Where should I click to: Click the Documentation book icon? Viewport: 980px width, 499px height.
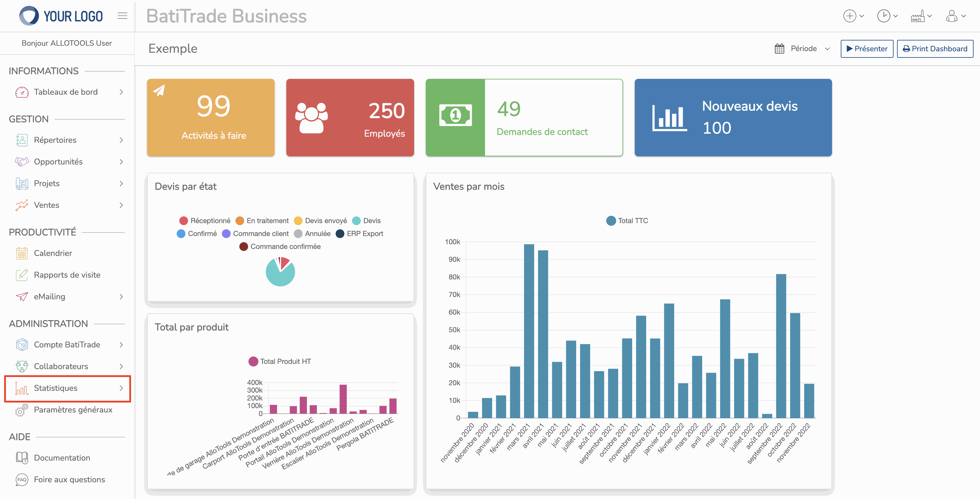[22, 457]
